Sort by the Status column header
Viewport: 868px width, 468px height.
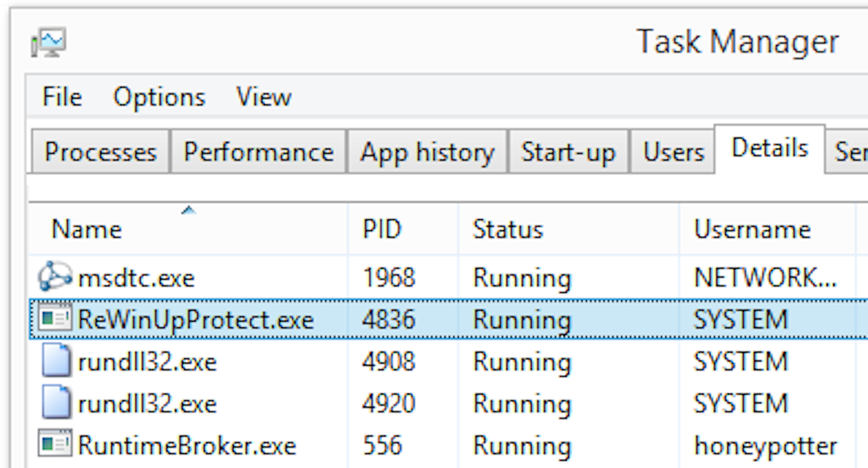[x=508, y=229]
